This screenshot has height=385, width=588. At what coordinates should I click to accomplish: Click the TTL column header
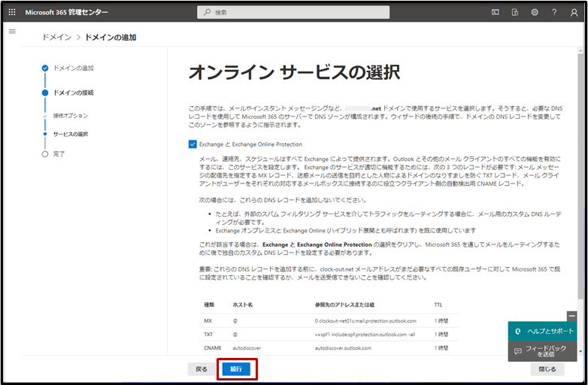[438, 305]
